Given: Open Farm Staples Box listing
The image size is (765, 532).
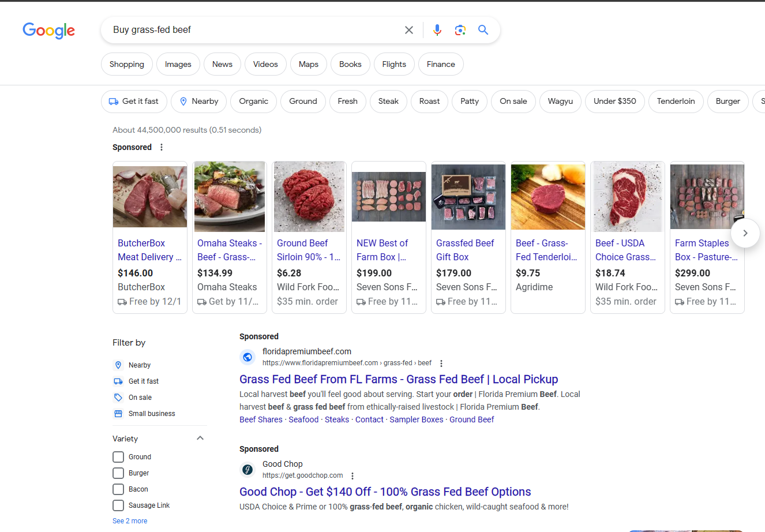Looking at the screenshot, I should [x=707, y=238].
